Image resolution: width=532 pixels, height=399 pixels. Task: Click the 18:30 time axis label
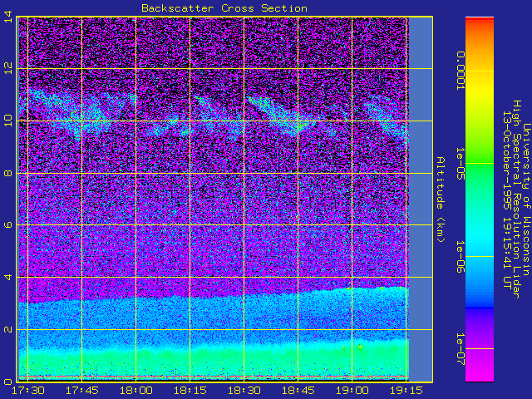[244, 391]
